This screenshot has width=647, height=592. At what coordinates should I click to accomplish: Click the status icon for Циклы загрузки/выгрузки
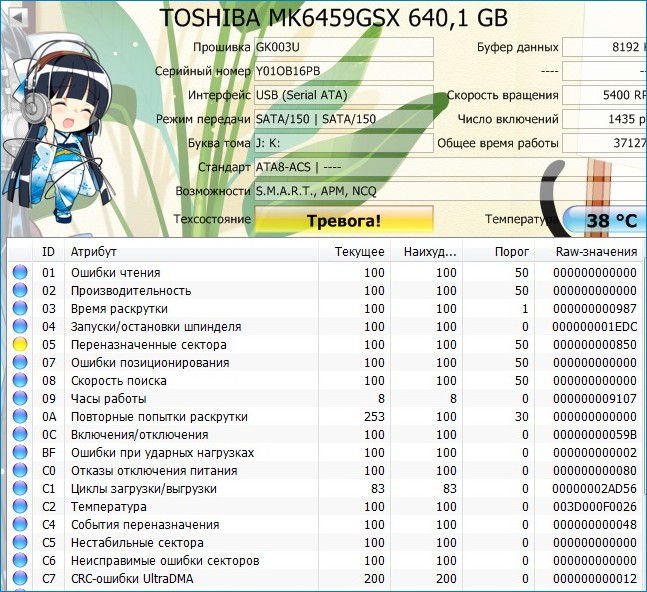tap(19, 489)
